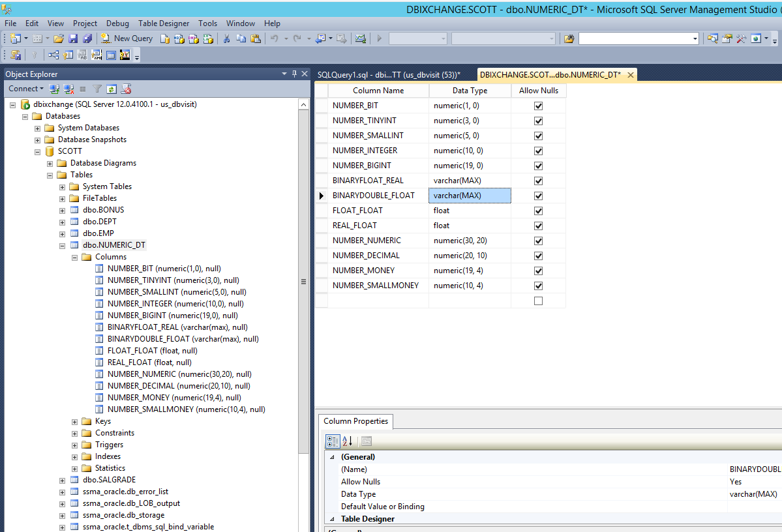Image resolution: width=782 pixels, height=532 pixels.
Task: Open the Debug menu
Action: tap(117, 23)
